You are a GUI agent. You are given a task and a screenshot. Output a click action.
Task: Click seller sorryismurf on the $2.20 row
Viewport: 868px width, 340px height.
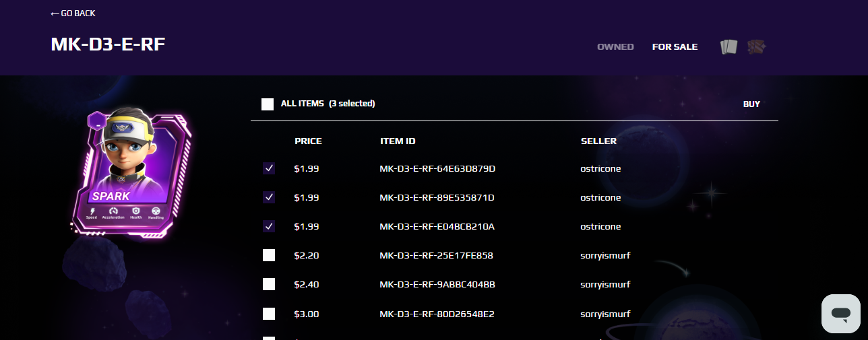(605, 255)
